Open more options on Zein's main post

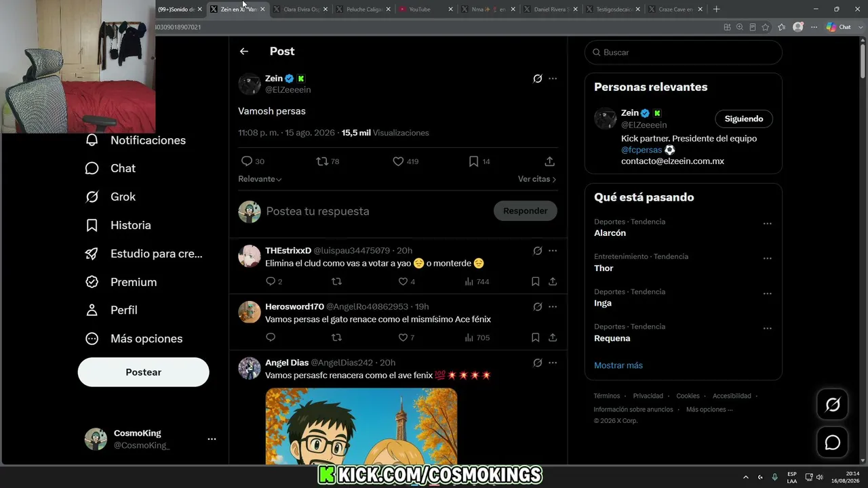click(x=553, y=79)
